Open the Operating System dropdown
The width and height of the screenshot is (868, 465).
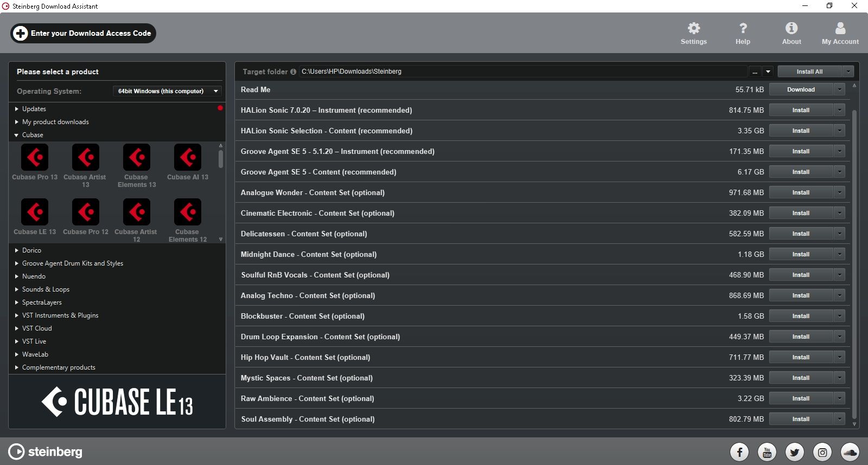(167, 91)
